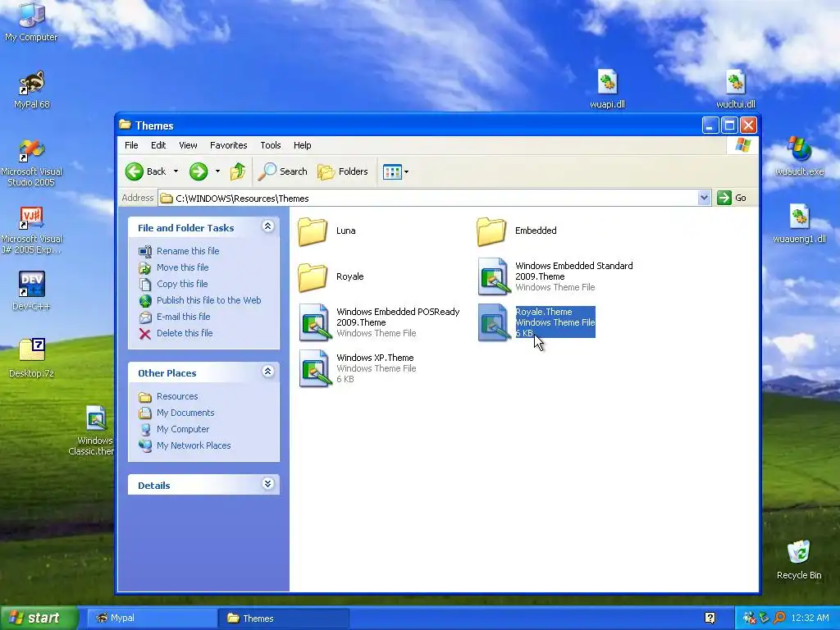
Task: Toggle the Folders pane
Action: pyautogui.click(x=343, y=171)
